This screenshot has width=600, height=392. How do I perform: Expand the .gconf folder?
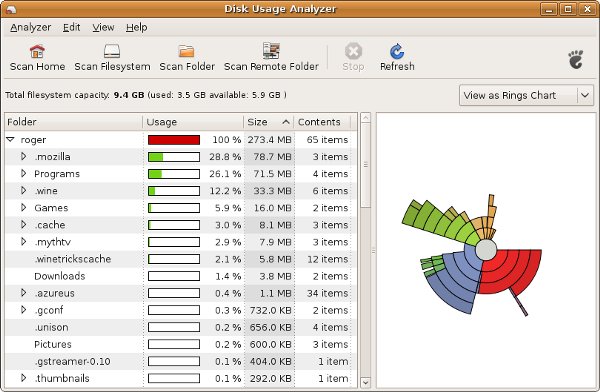coord(24,310)
